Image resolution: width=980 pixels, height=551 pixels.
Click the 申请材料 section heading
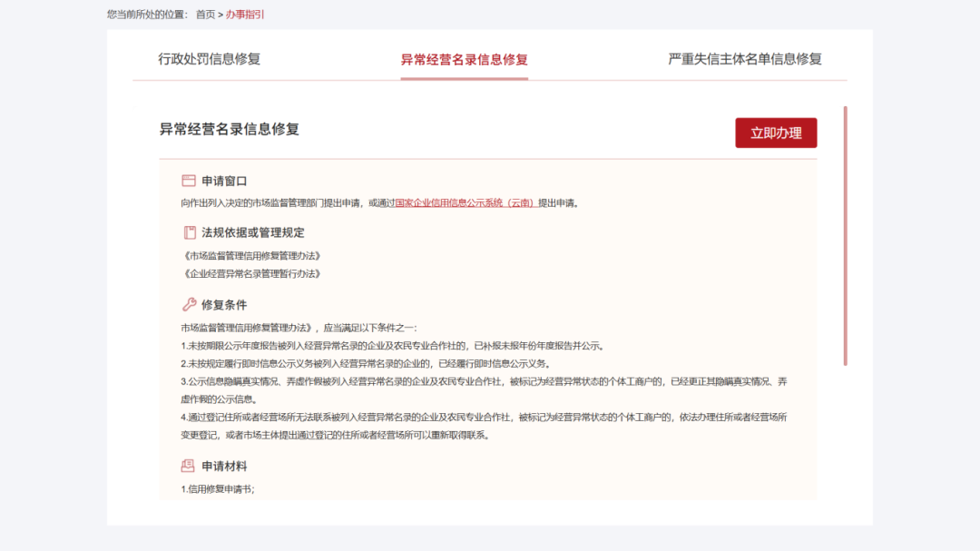[x=224, y=467]
